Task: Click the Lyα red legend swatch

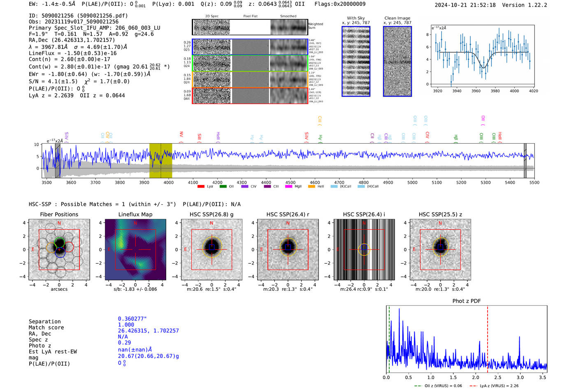Action: (x=201, y=186)
